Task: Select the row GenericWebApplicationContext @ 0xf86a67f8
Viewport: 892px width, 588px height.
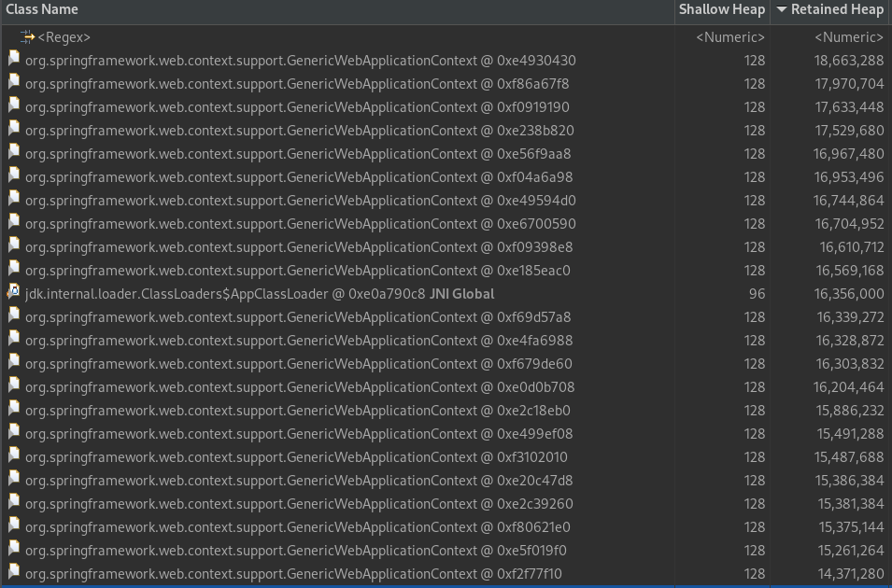Action: (446, 84)
